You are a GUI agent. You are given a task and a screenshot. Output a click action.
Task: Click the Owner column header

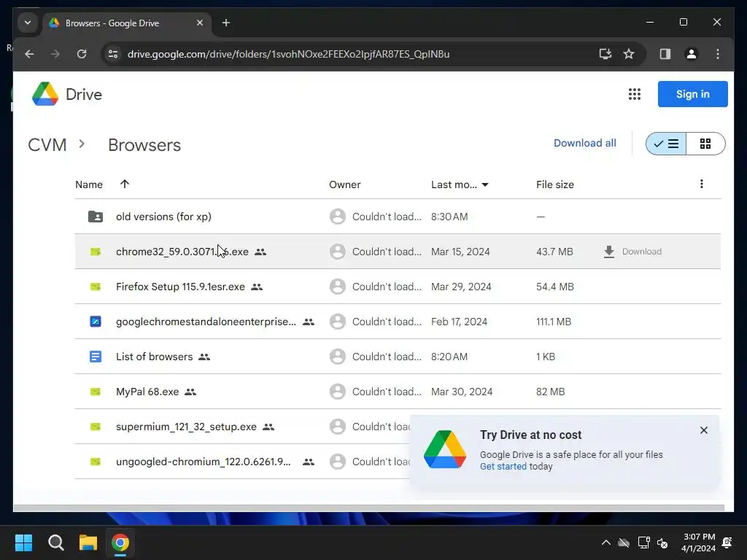click(345, 184)
